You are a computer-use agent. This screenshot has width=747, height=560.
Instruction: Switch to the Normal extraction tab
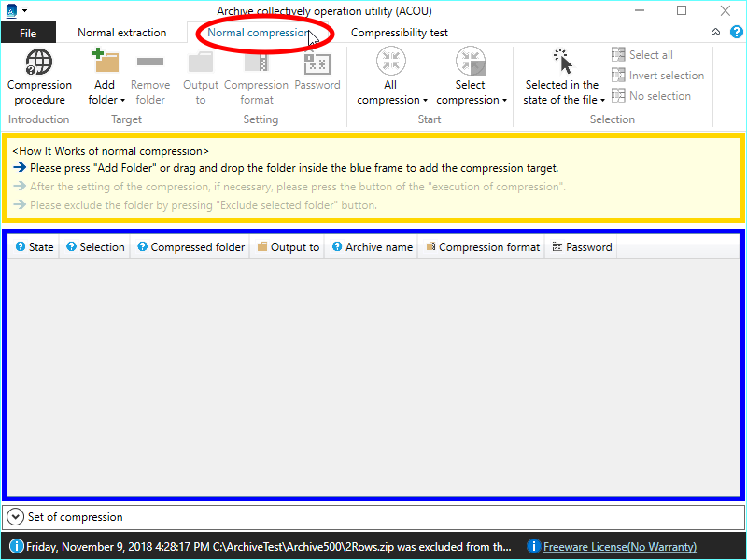(121, 33)
